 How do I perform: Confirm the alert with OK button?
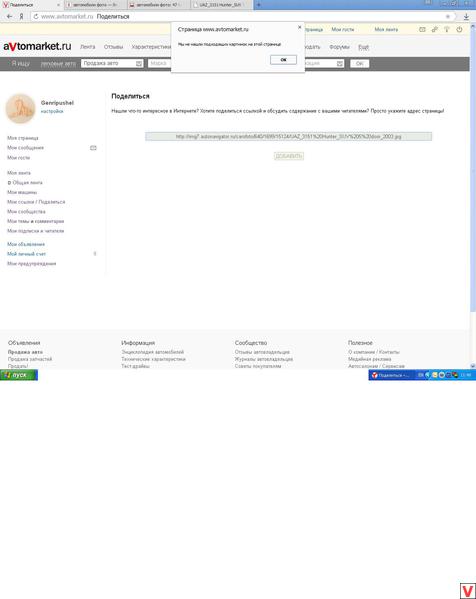click(x=283, y=60)
